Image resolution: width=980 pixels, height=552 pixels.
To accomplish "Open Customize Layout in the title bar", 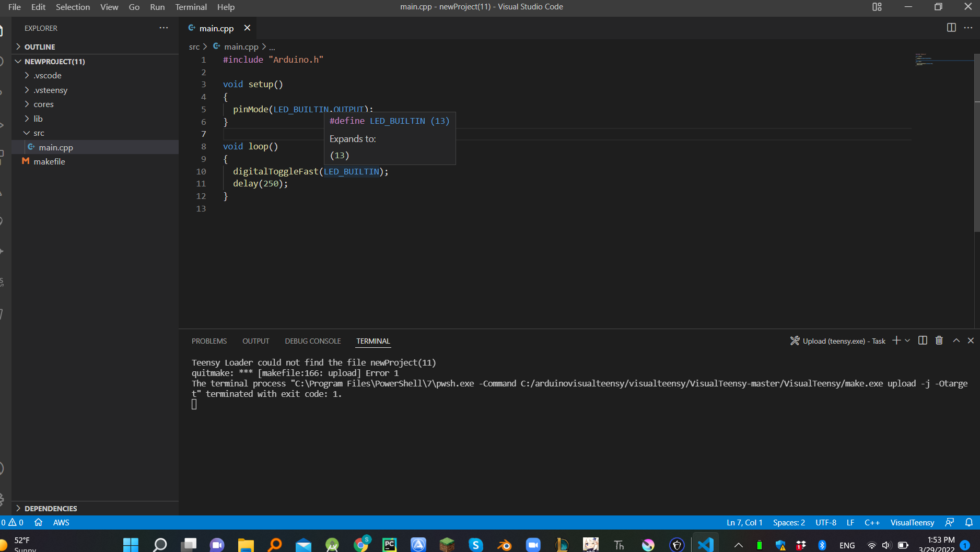I will pyautogui.click(x=877, y=7).
